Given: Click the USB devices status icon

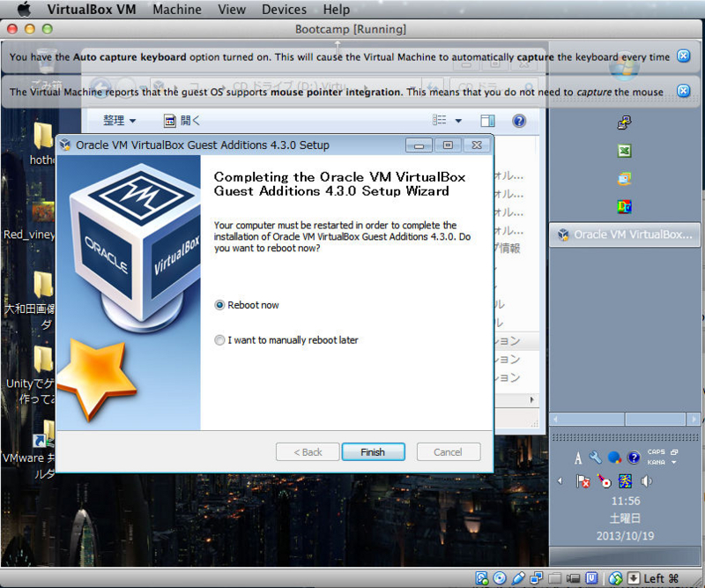Looking at the screenshot, I should click(518, 578).
